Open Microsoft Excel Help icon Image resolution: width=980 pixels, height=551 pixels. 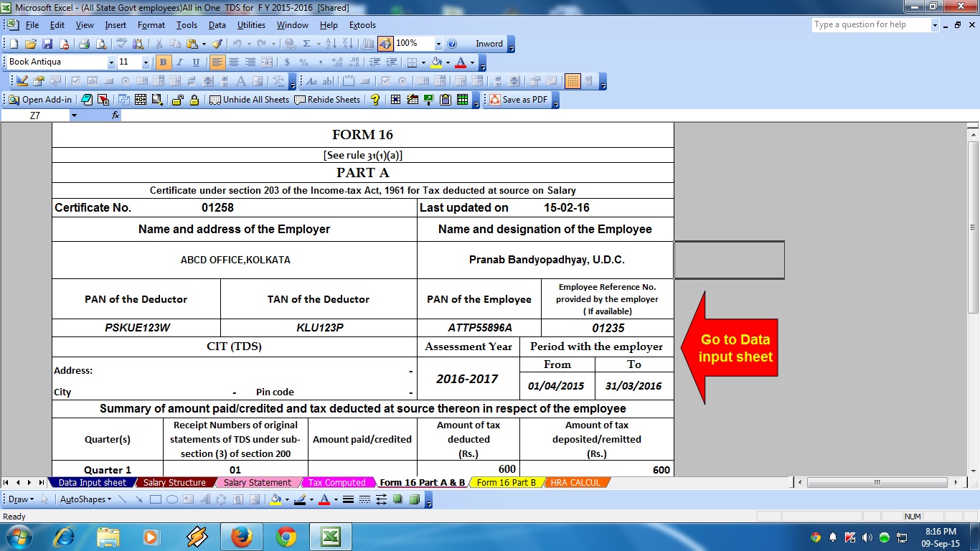452,44
